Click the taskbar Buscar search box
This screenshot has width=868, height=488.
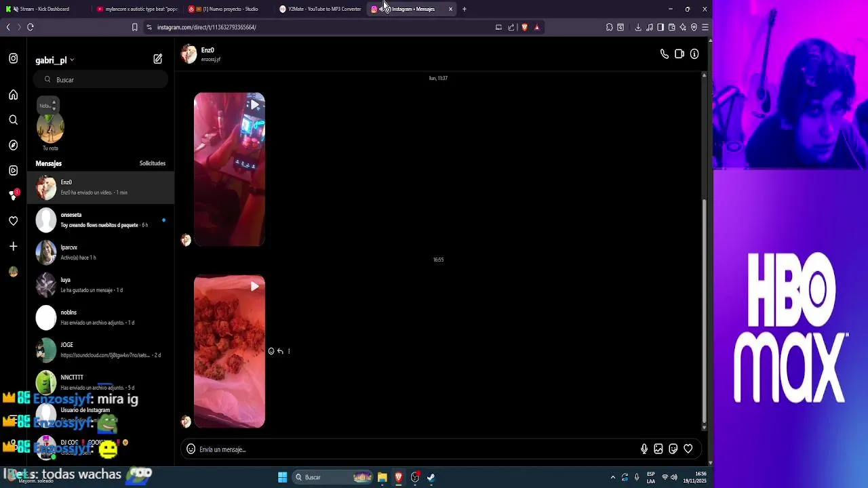coord(332,477)
